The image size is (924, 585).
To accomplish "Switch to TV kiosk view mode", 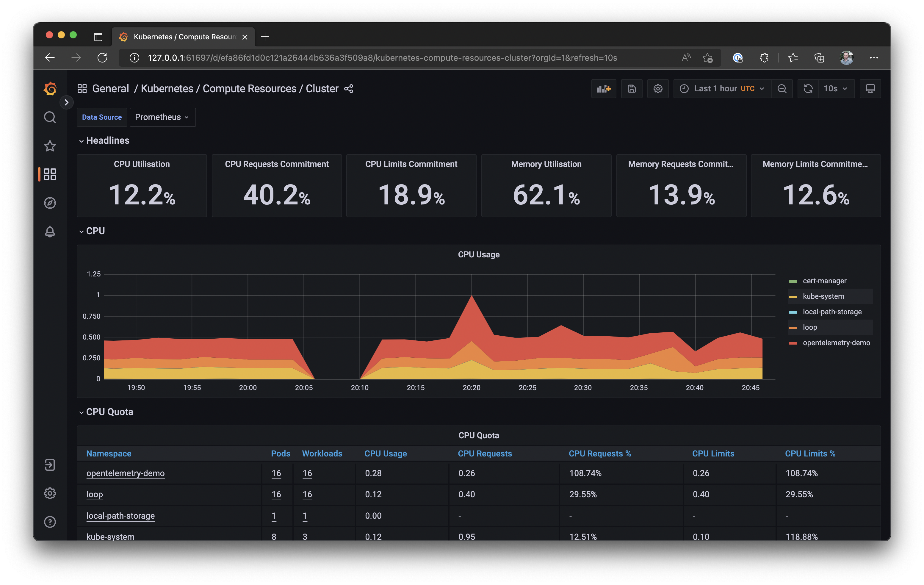I will [870, 89].
